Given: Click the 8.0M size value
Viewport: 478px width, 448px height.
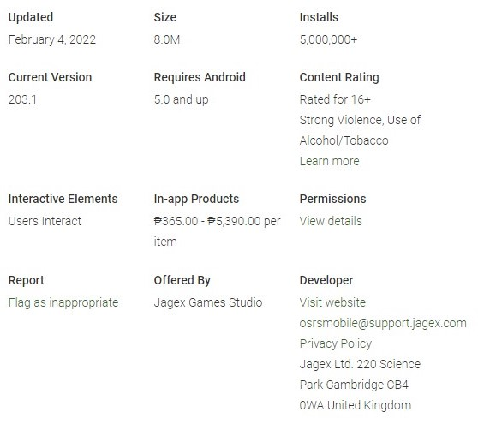Looking at the screenshot, I should point(167,39).
